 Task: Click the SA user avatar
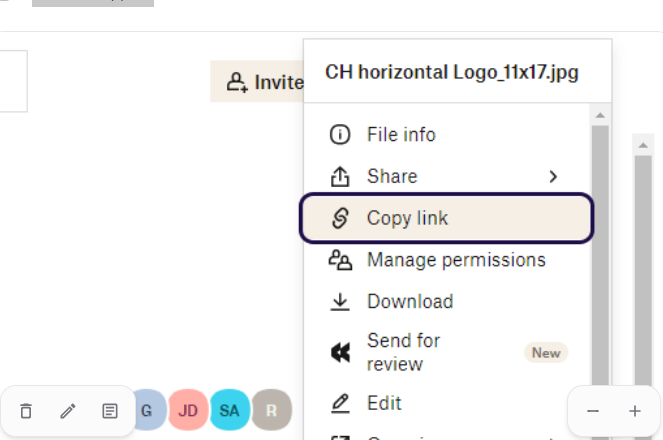click(230, 410)
